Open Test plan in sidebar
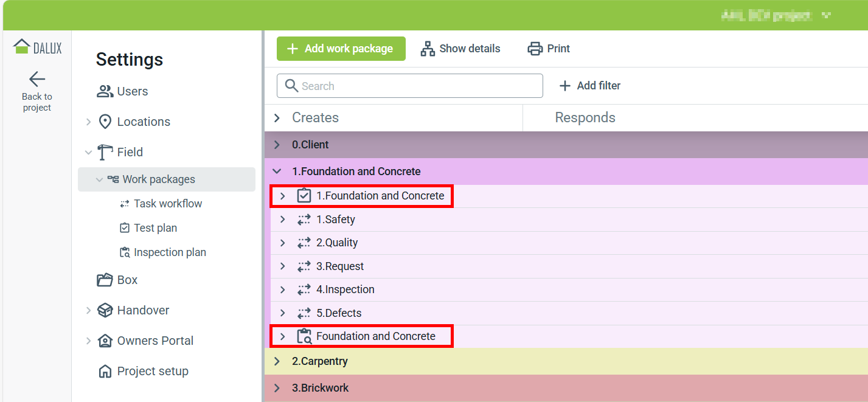 (155, 228)
